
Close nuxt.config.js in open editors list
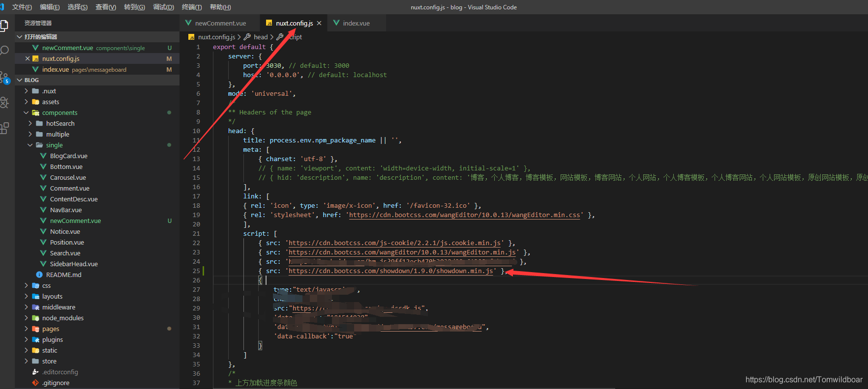click(28, 58)
